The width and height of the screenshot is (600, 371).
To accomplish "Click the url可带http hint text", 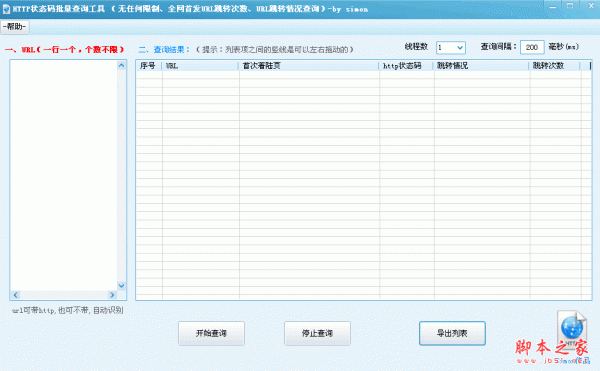I will click(x=67, y=310).
